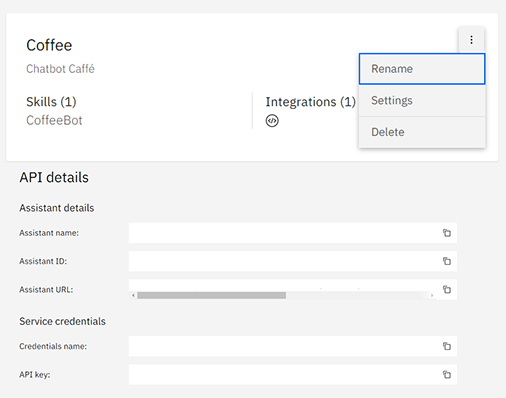Open the CoffeeBot skill
This screenshot has width=506, height=398.
54,120
